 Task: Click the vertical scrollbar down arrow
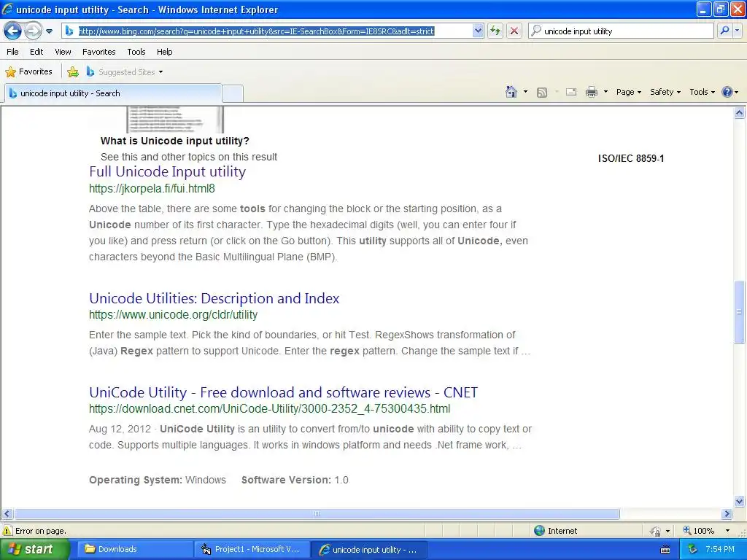tap(740, 501)
